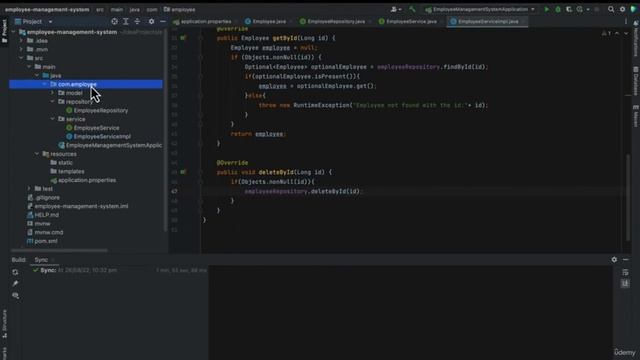Place cursor on employeeRepository.deleteById(id) line
Viewport: 640px width, 360px height.
(302, 191)
